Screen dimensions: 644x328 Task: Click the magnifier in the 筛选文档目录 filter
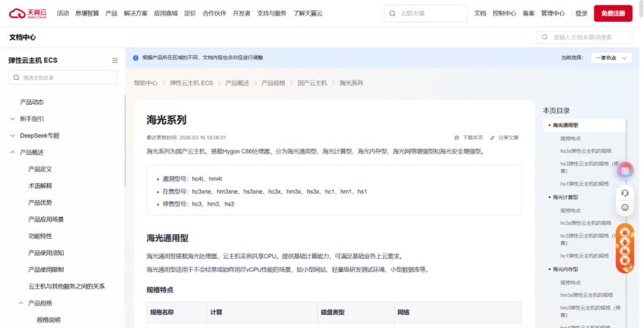tap(16, 78)
